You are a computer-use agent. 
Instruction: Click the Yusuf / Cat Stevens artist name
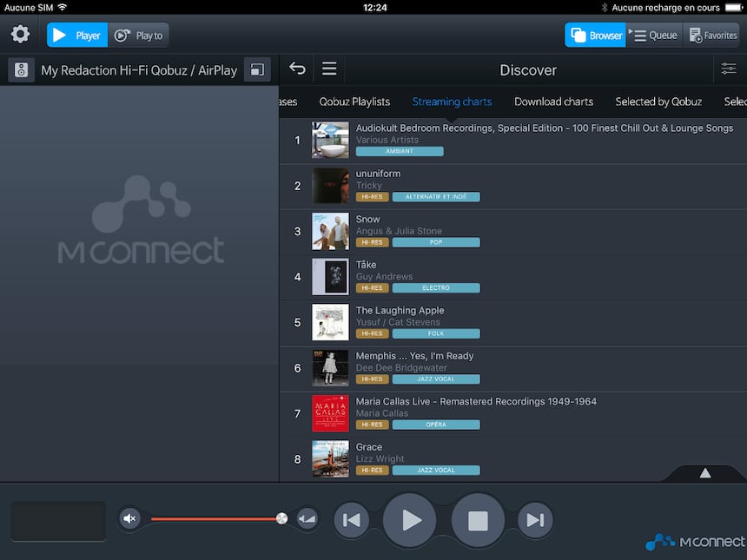tap(398, 322)
